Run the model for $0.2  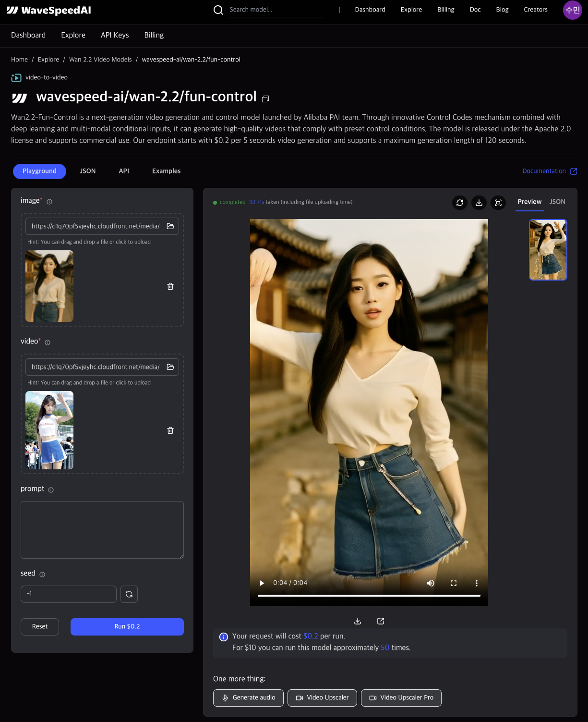(x=127, y=626)
